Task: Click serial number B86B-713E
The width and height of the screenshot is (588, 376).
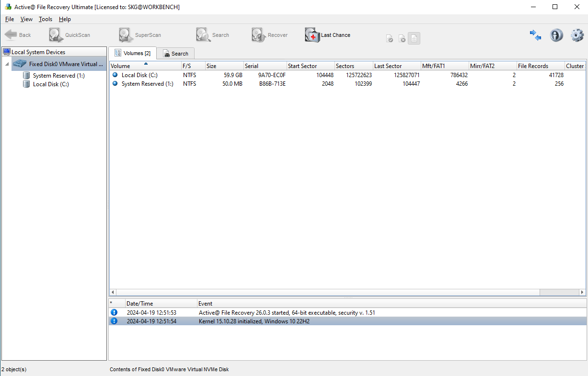Action: tap(272, 84)
